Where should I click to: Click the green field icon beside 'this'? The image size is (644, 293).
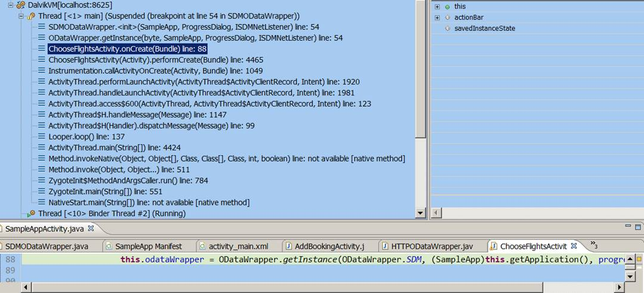point(447,7)
